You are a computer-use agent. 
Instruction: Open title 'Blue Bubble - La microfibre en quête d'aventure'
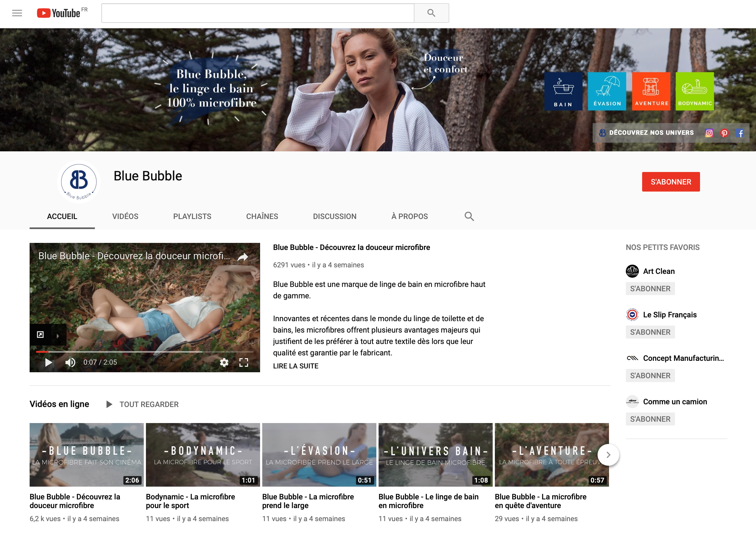(541, 501)
